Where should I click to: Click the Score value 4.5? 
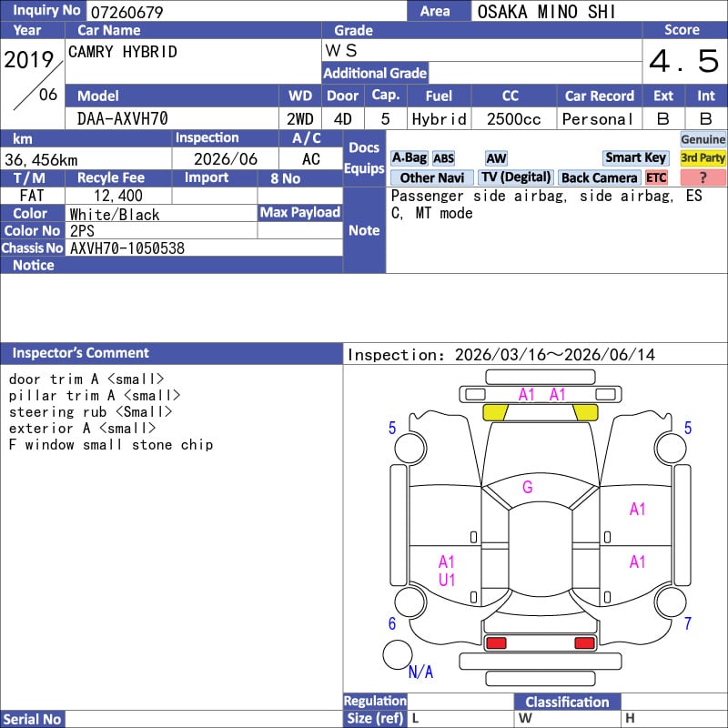pyautogui.click(x=683, y=62)
